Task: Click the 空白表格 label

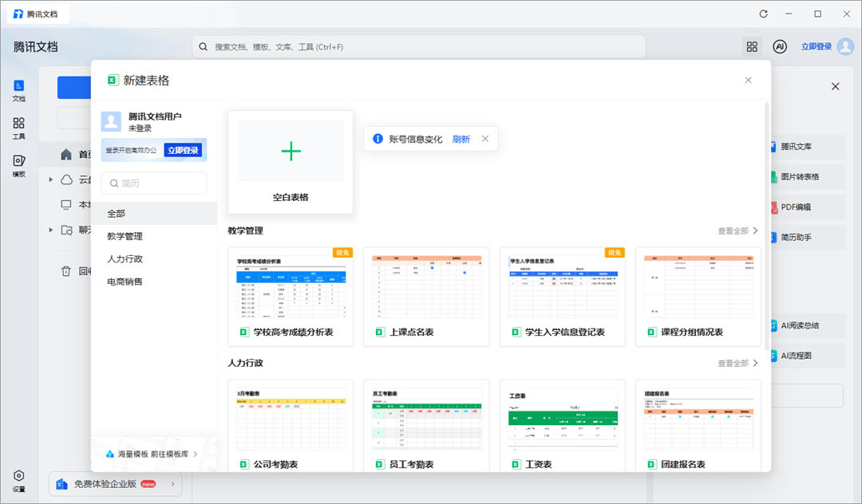Action: click(291, 197)
